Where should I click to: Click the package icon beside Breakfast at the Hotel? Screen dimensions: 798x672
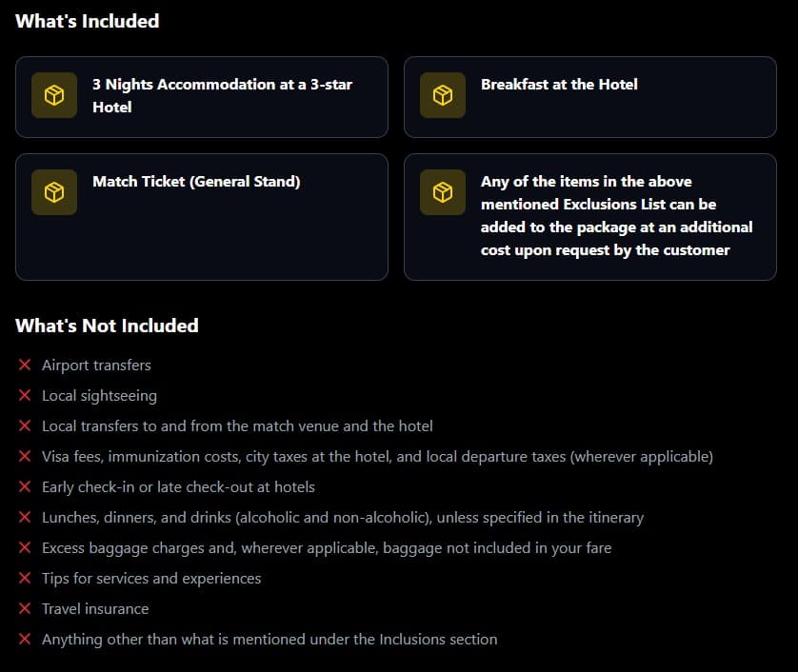coord(443,95)
